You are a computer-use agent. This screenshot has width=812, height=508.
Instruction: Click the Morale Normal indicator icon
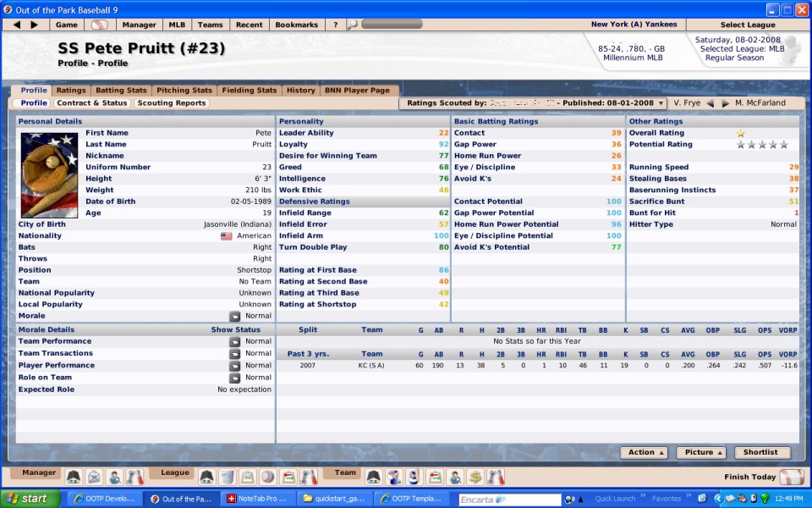point(234,316)
